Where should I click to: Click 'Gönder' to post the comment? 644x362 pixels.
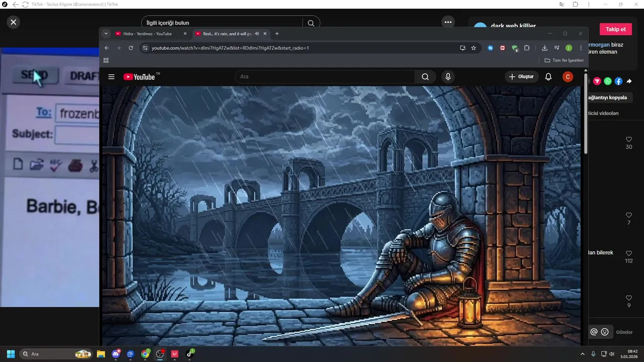pyautogui.click(x=624, y=332)
